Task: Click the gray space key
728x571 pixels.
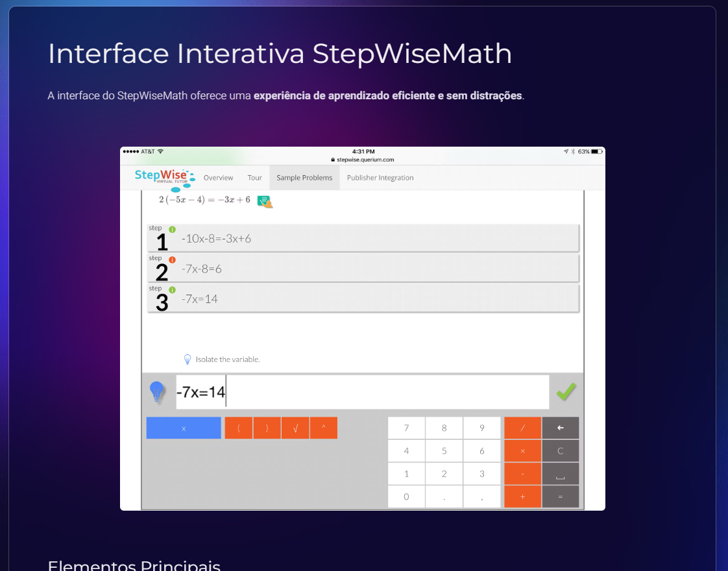Action: click(x=561, y=474)
